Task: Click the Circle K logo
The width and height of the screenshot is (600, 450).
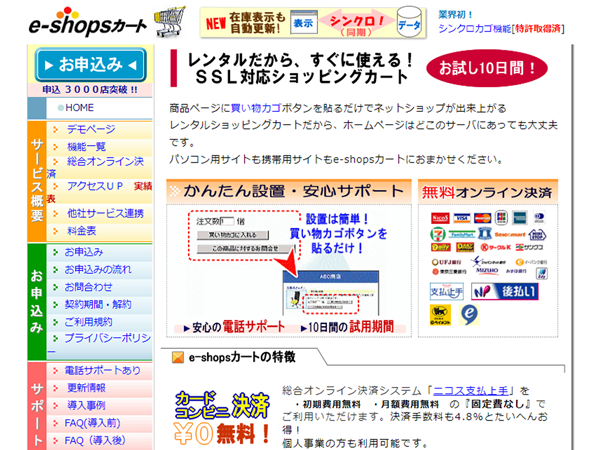Action: click(x=496, y=247)
